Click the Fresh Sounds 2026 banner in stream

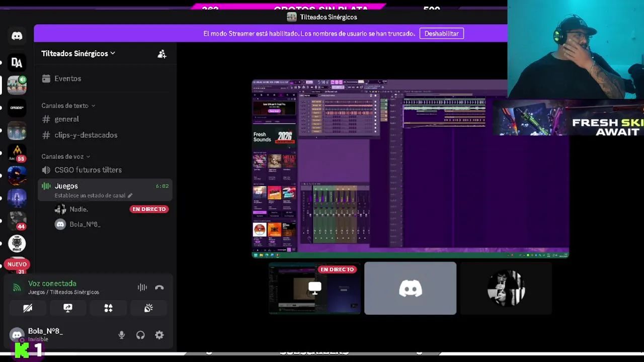[274, 137]
